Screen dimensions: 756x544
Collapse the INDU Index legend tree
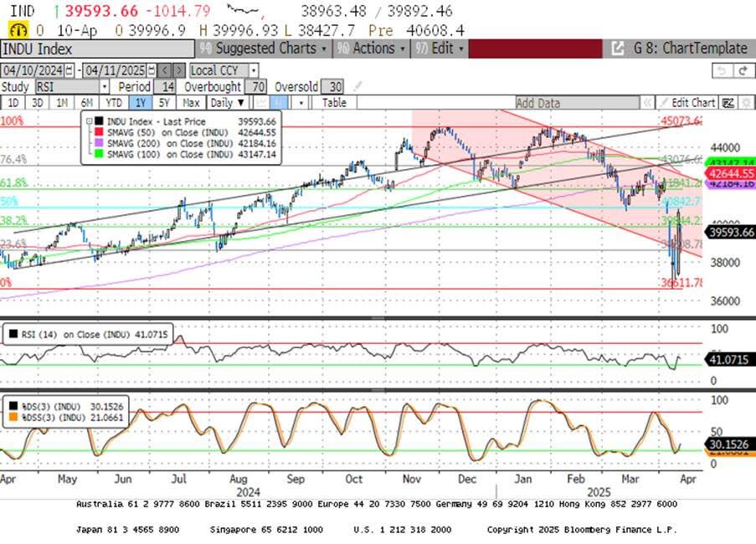(90, 121)
